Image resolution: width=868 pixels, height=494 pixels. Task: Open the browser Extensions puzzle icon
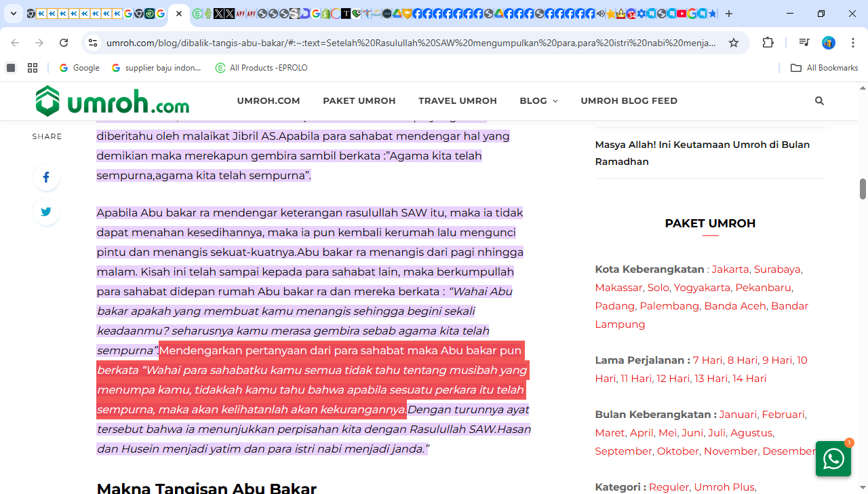coord(768,42)
